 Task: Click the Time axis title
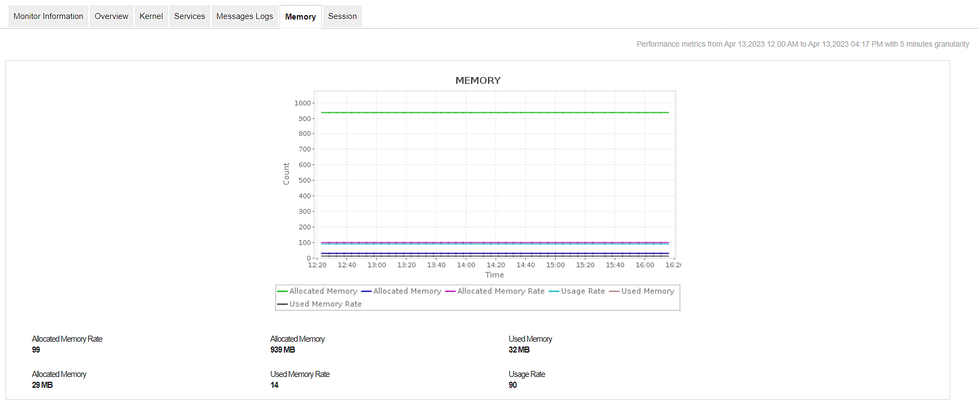coord(495,275)
